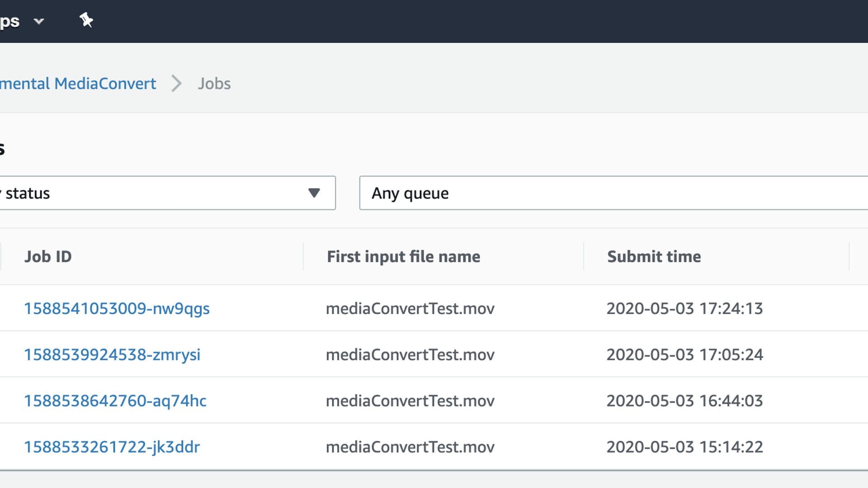This screenshot has height=488, width=868.
Task: Open job 1588533261722-jk3ddr
Action: (112, 447)
